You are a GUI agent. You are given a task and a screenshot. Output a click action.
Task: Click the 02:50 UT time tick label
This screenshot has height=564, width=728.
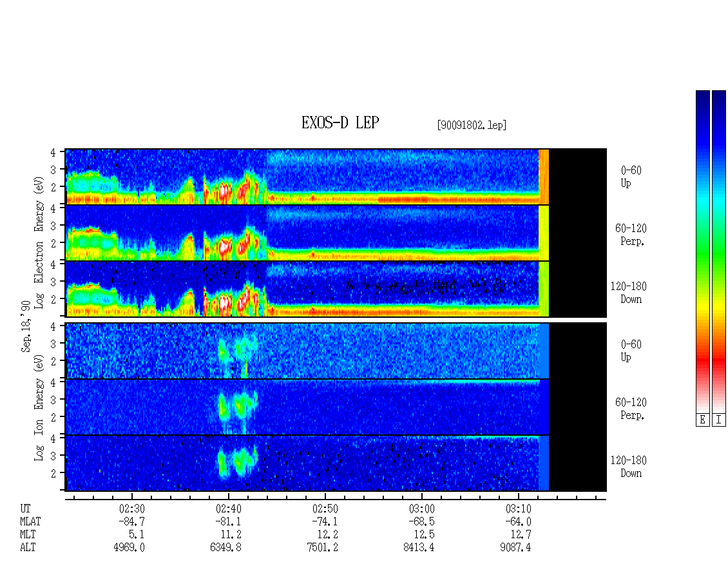(x=325, y=509)
